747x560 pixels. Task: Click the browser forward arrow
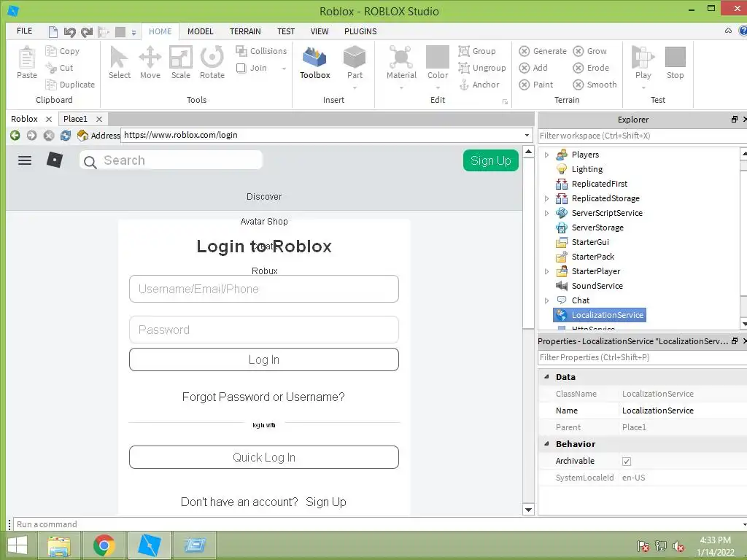pyautogui.click(x=31, y=135)
